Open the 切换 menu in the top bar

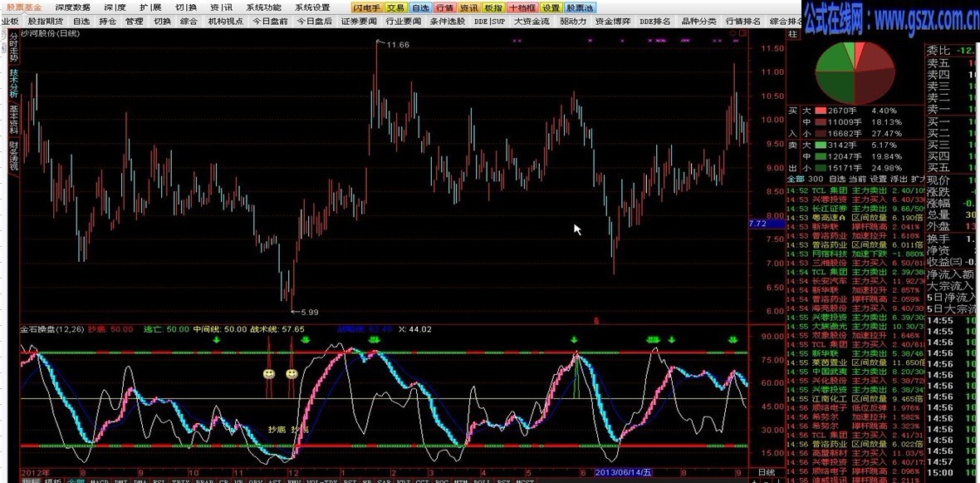pos(186,7)
